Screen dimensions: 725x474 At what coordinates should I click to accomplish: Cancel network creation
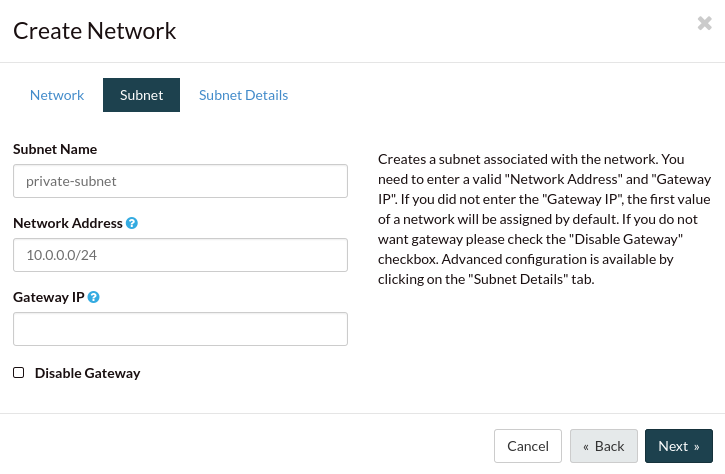[528, 446]
